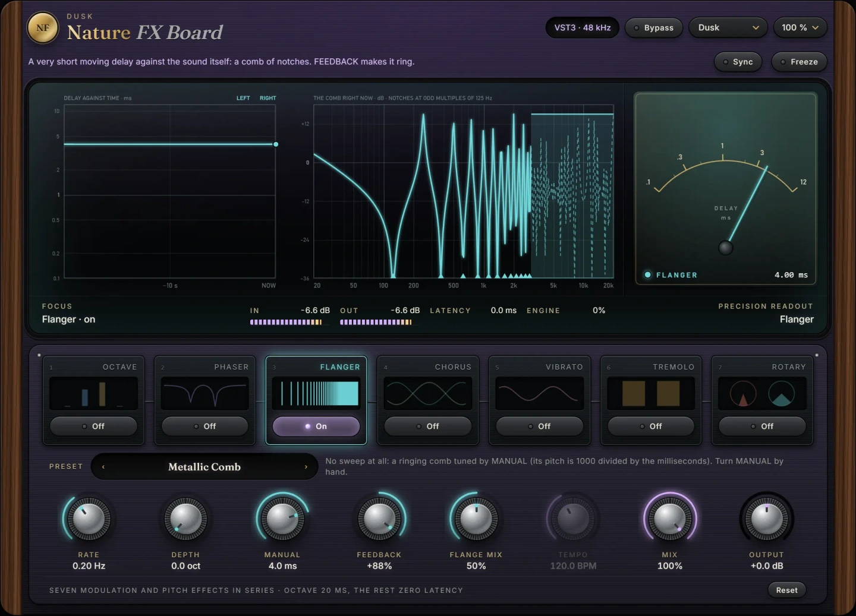The height and width of the screenshot is (616, 856).
Task: Go to the next preset arrow
Action: tap(306, 467)
